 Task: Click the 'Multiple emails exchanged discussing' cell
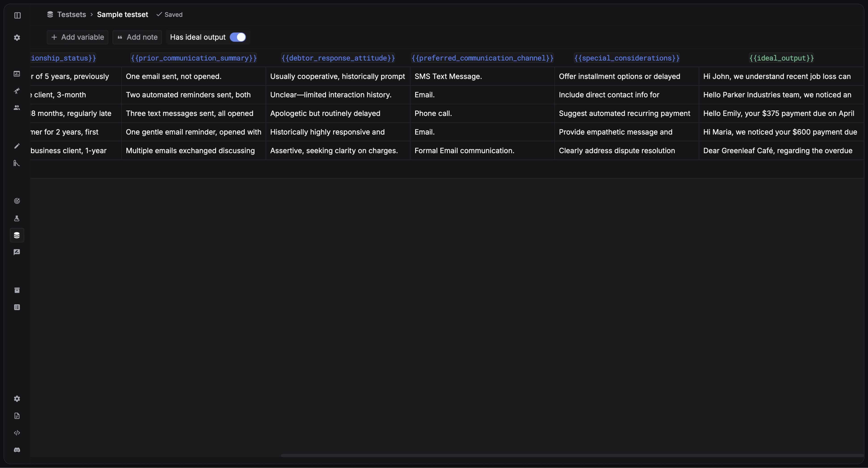pyautogui.click(x=194, y=150)
